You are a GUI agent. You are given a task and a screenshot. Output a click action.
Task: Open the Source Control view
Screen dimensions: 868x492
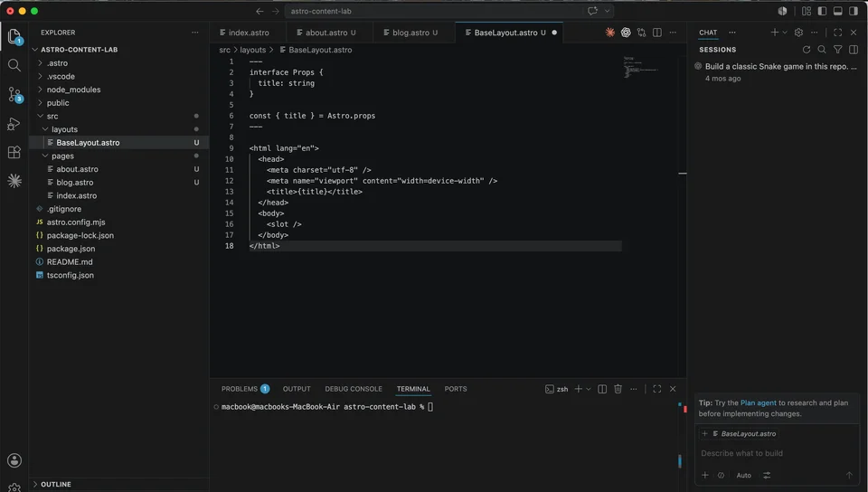[14, 95]
